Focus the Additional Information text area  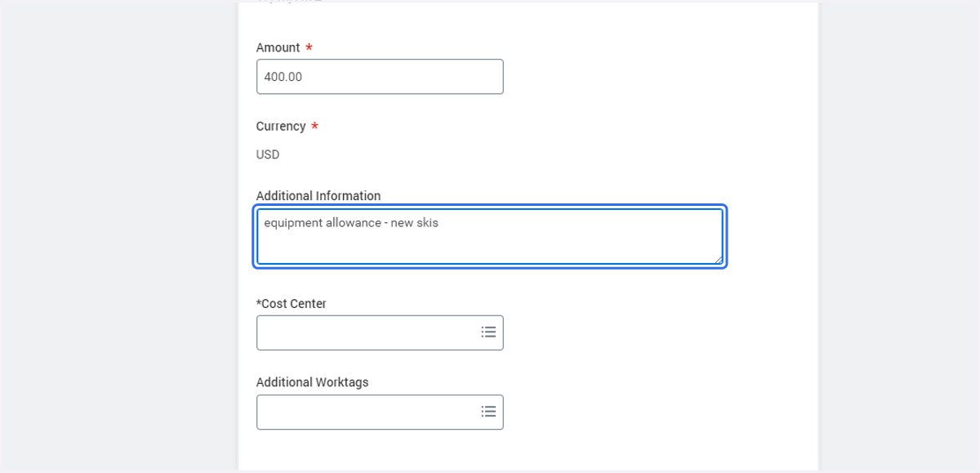point(490,237)
